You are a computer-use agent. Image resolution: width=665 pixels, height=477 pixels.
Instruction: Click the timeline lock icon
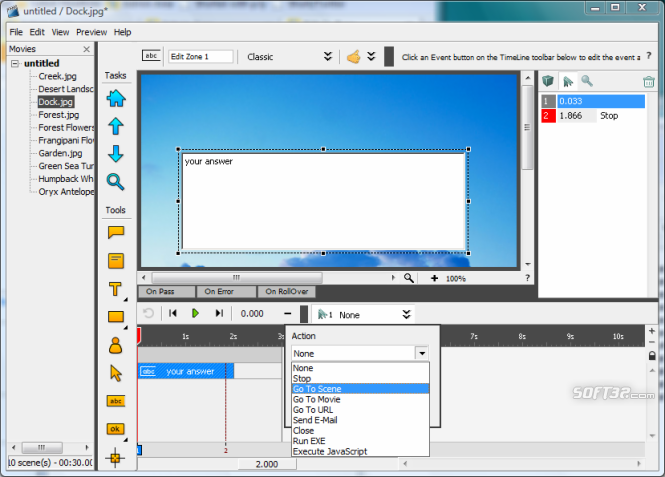pos(652,355)
